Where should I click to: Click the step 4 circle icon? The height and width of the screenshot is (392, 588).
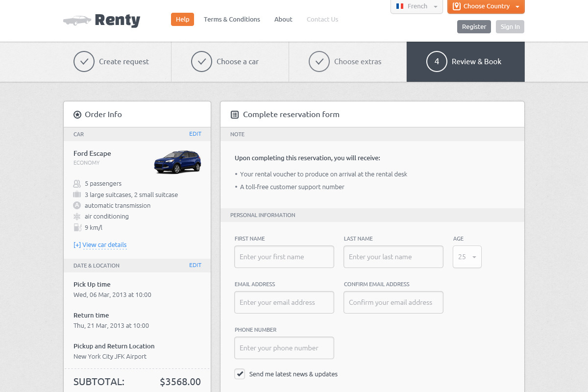pyautogui.click(x=437, y=62)
